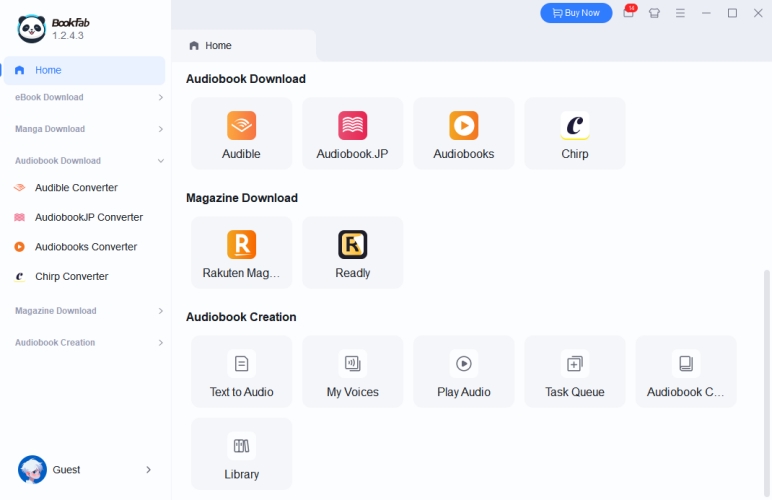The height and width of the screenshot is (500, 772).
Task: Minimize the BookFab window
Action: click(x=706, y=13)
